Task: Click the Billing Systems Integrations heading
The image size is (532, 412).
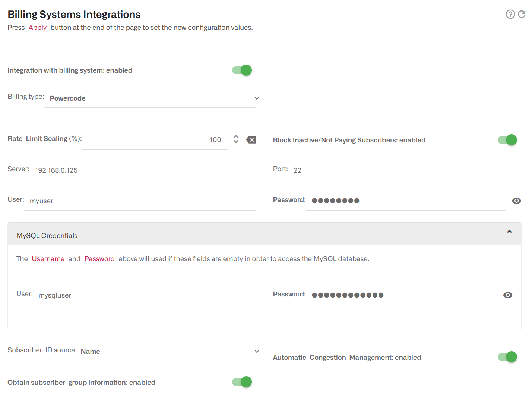Action: [x=74, y=14]
